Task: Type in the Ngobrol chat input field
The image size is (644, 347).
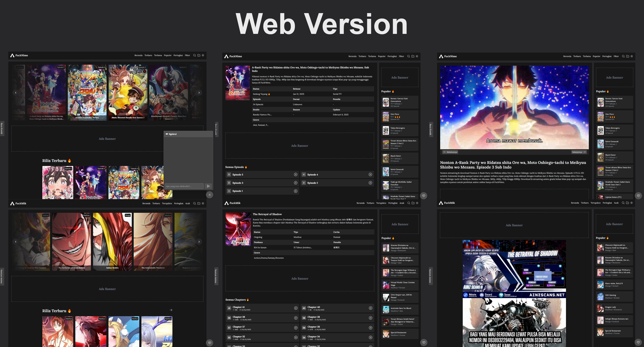Action: pyautogui.click(x=184, y=186)
